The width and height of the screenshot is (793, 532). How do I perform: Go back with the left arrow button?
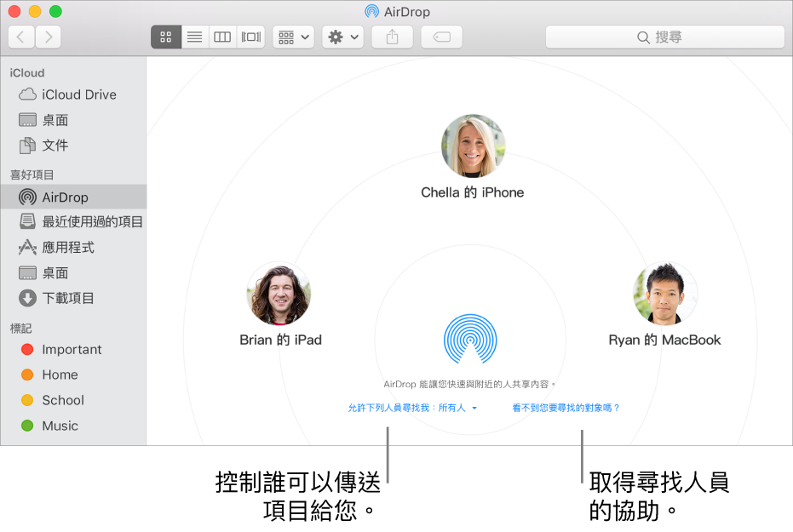coord(21,37)
